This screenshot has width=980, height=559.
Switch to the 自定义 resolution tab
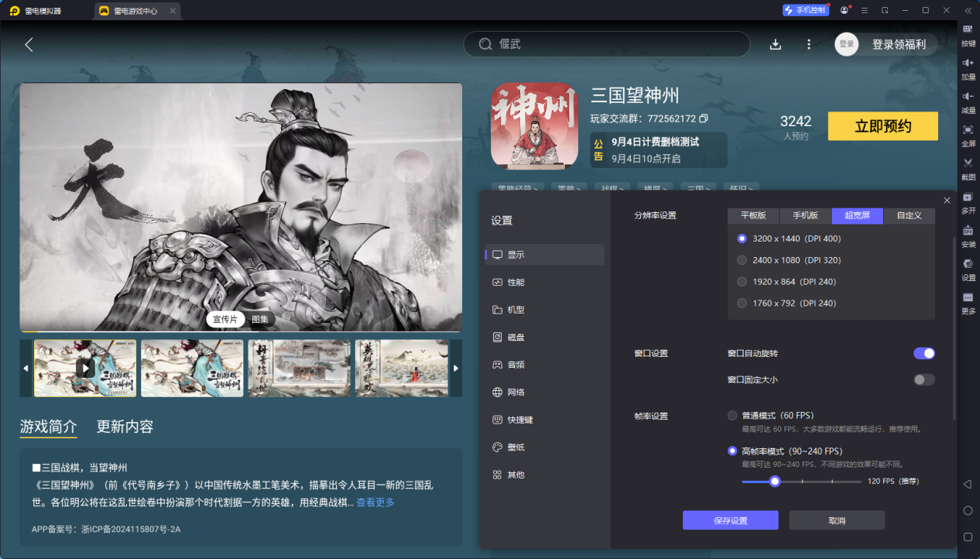[910, 216]
